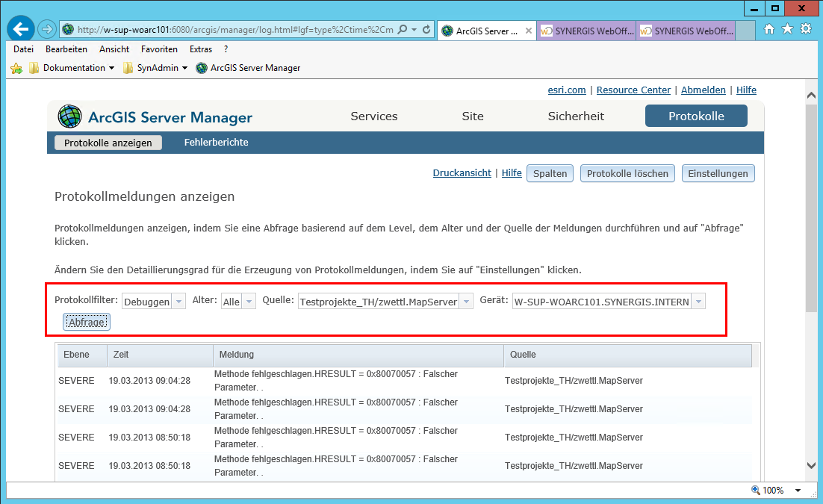The height and width of the screenshot is (504, 823).
Task: Click the add-to-favorites-bar star icon
Action: 16,68
